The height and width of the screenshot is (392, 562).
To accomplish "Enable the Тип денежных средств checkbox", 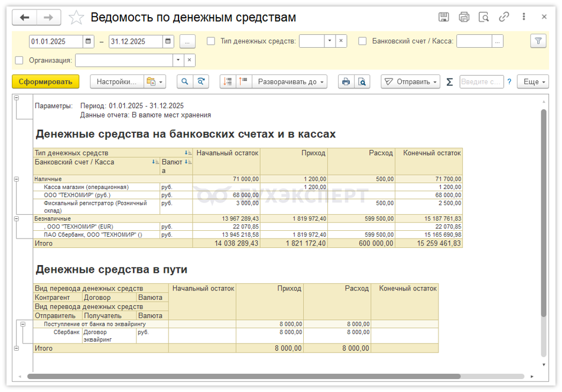I will [x=211, y=41].
